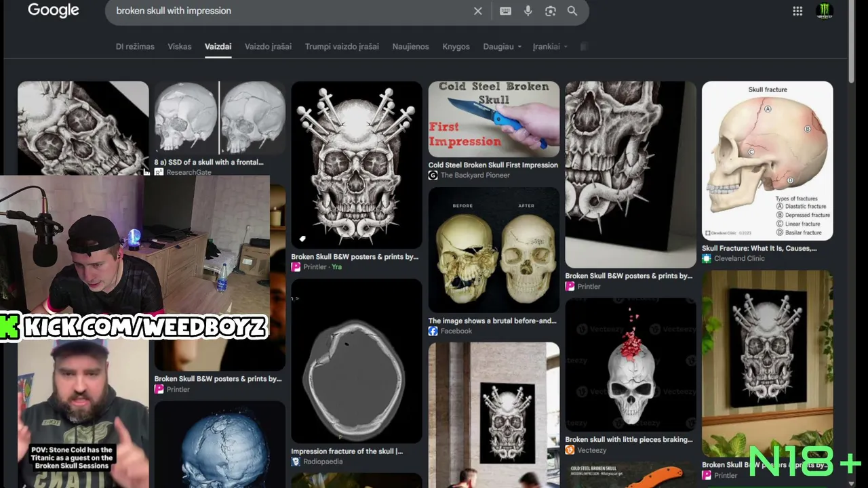Viewport: 868px width, 488px height.
Task: Open 'Impression fracture of the skull' link
Action: tap(347, 451)
